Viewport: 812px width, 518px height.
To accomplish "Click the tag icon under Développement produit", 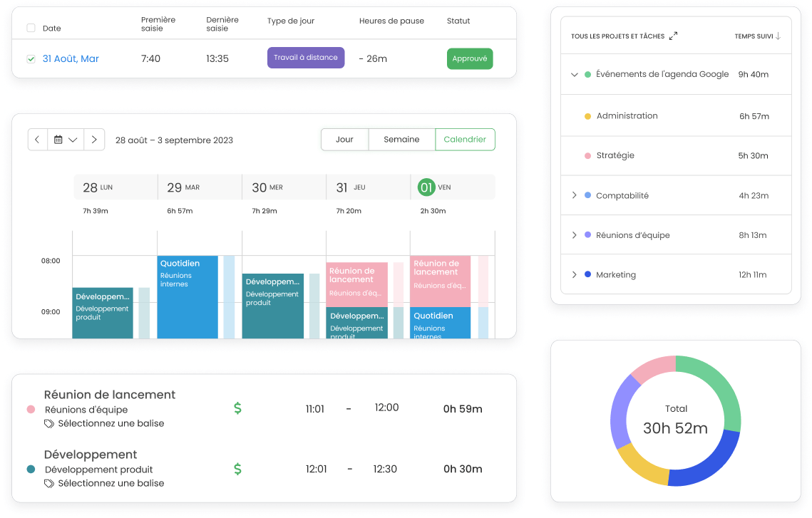I will (49, 483).
